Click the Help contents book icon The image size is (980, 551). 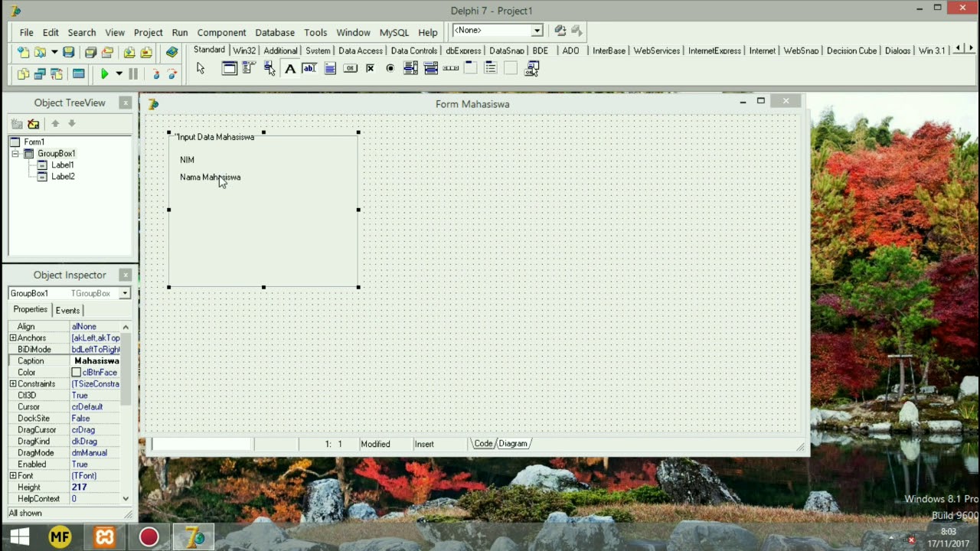(x=171, y=52)
